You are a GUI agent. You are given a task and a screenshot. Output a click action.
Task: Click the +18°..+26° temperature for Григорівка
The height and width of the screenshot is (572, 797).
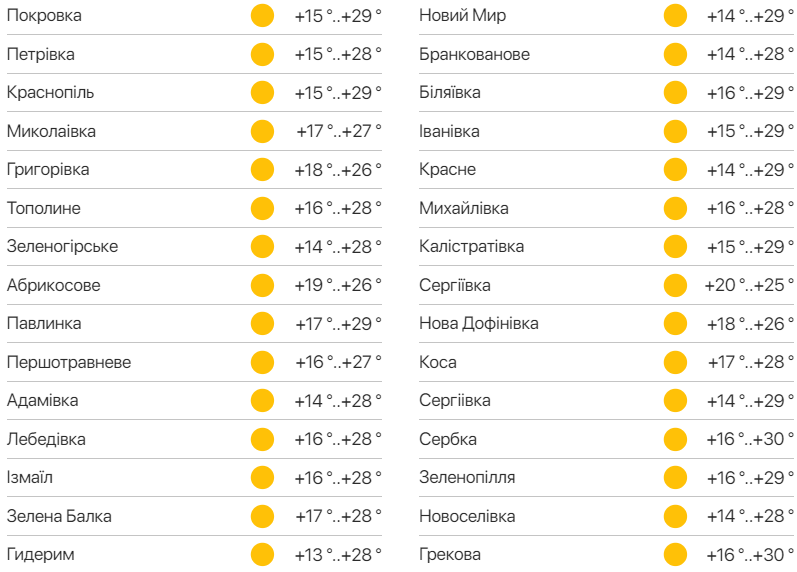coord(338,170)
